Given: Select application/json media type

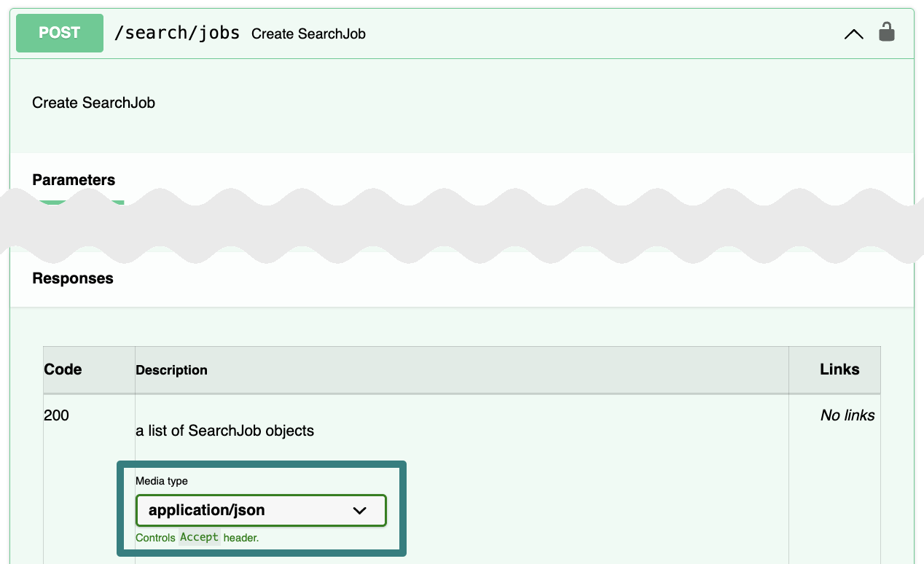Looking at the screenshot, I should coord(261,510).
